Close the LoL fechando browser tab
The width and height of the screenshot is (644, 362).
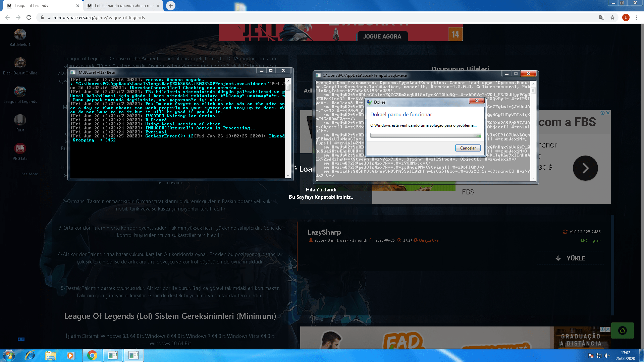159,6
